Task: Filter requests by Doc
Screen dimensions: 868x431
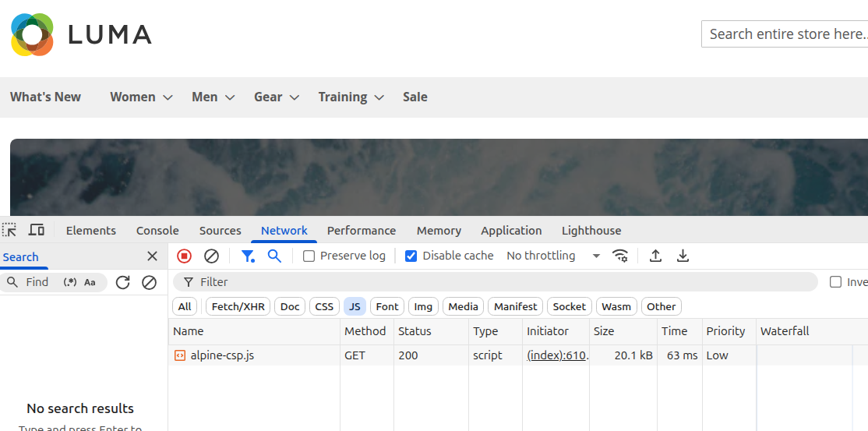Action: click(290, 306)
